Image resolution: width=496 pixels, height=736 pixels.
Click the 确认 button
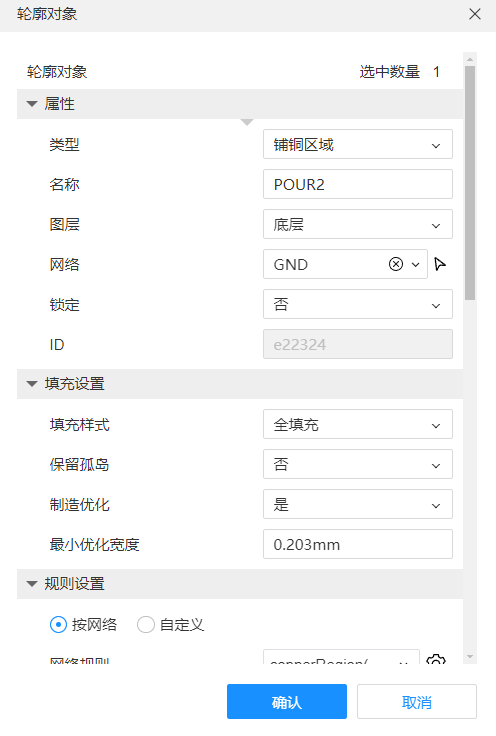click(x=287, y=702)
